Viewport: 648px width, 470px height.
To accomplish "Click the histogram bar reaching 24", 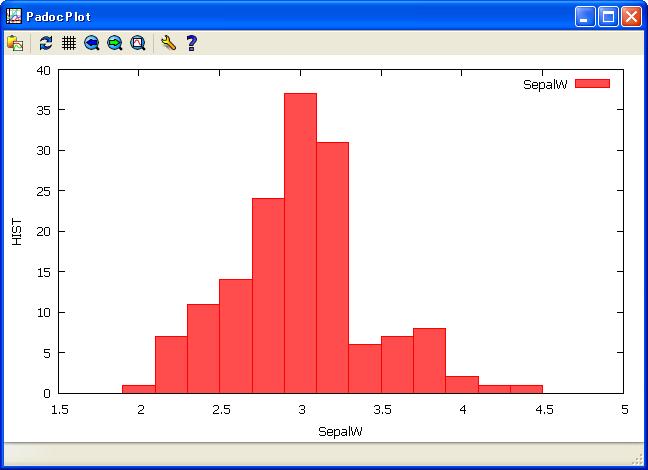I will pos(268,295).
